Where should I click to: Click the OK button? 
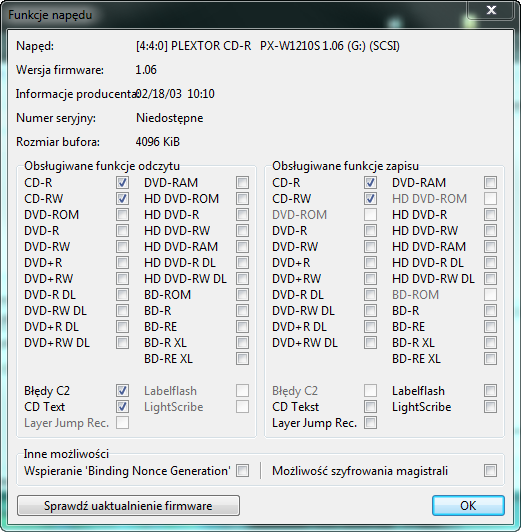click(468, 506)
